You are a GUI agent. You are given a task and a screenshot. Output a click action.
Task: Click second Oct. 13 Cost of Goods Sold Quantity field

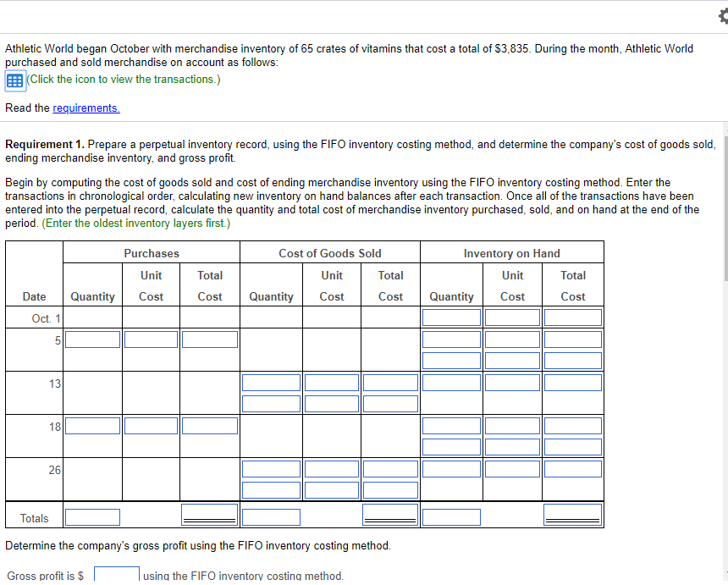click(x=271, y=403)
